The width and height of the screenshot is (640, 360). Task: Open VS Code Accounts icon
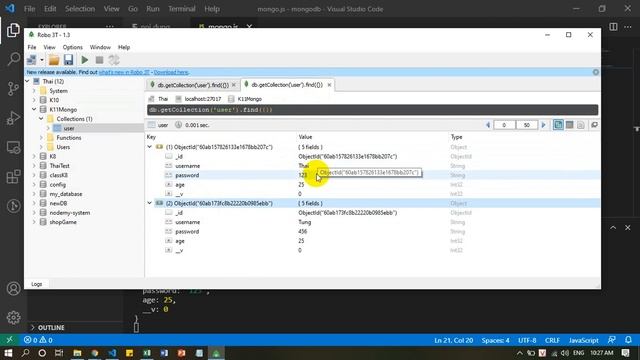[13, 289]
